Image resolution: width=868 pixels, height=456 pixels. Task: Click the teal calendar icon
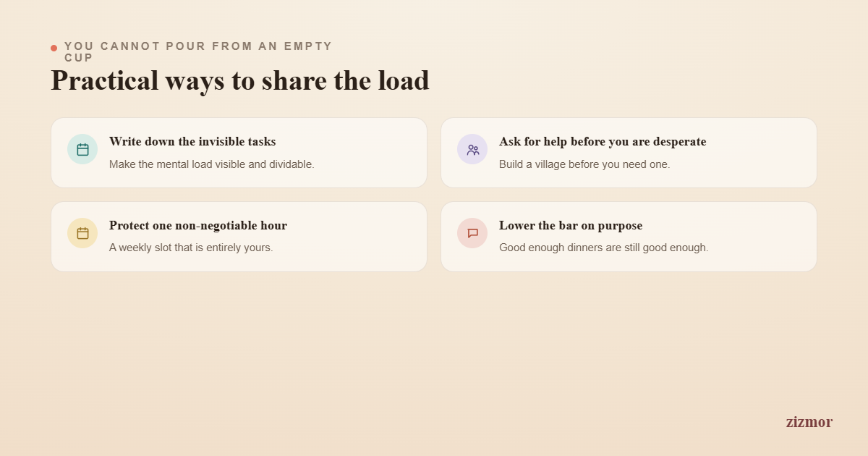coord(82,149)
